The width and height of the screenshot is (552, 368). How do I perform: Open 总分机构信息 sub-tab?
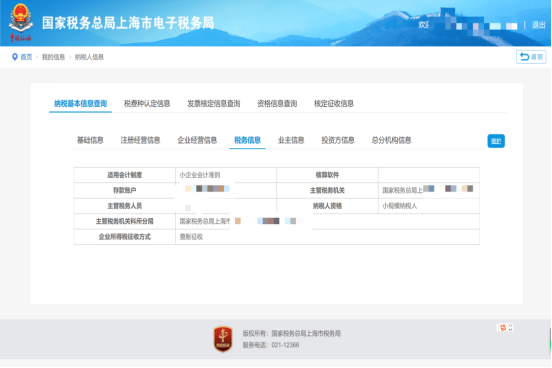coord(391,140)
